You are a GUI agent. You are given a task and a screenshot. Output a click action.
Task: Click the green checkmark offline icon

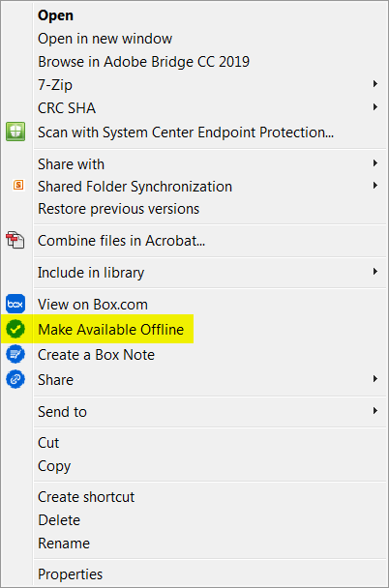(15, 329)
